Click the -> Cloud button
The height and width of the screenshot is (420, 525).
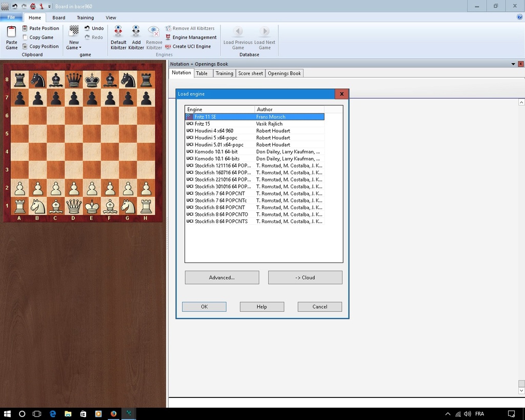point(305,277)
